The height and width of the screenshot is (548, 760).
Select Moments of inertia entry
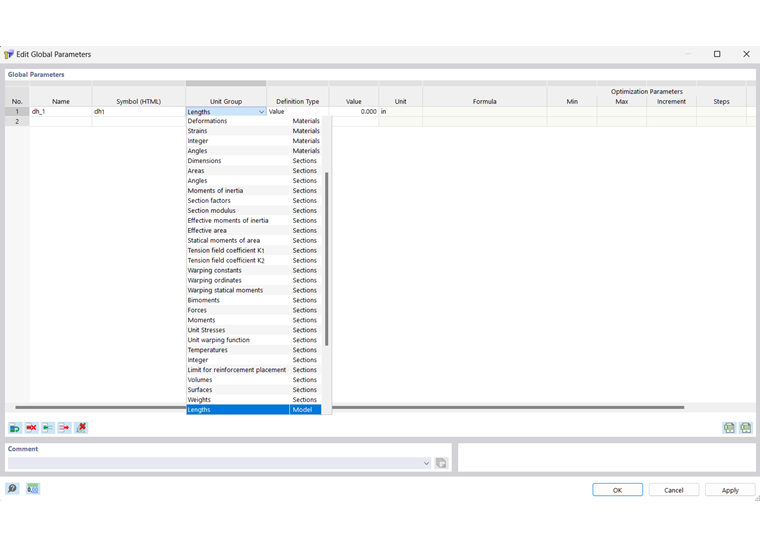click(x=253, y=190)
